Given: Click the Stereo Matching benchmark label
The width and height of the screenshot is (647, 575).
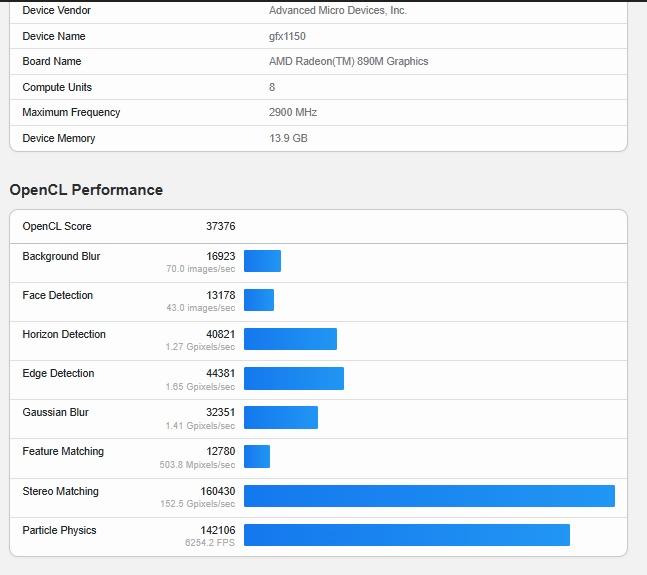Looking at the screenshot, I should point(60,491).
